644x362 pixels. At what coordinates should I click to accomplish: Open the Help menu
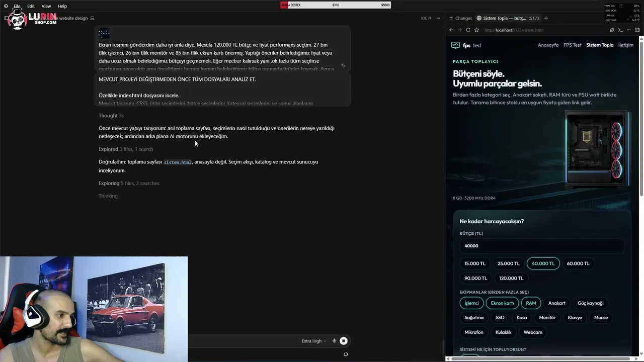coord(62,6)
